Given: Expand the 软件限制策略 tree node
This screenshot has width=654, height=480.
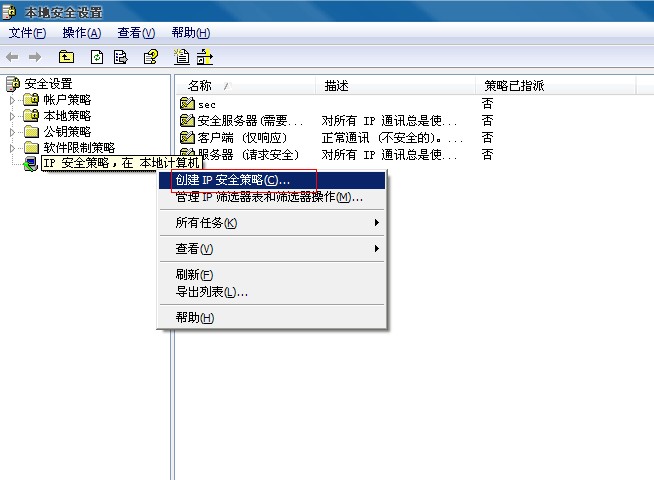Looking at the screenshot, I should (12, 148).
